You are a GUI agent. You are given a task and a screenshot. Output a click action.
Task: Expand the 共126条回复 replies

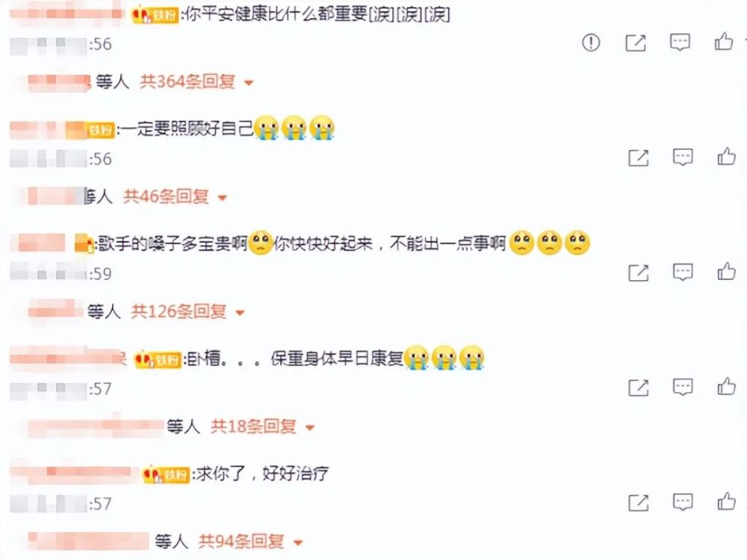pos(187,311)
